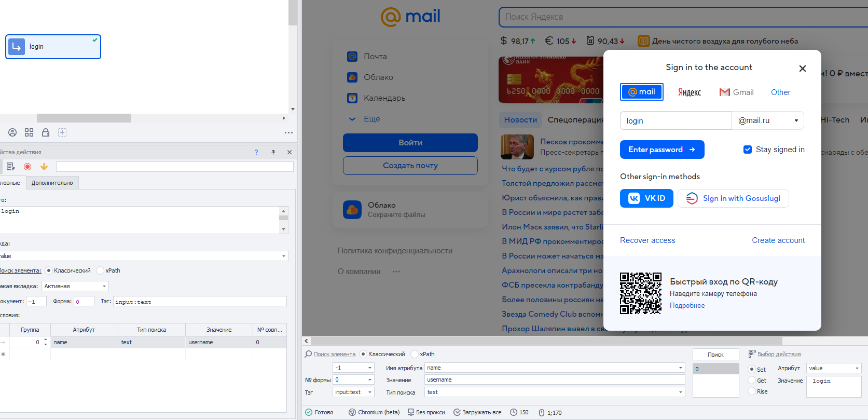
Task: Click the magnifier icon beside Поиск элемента
Action: pos(309,354)
